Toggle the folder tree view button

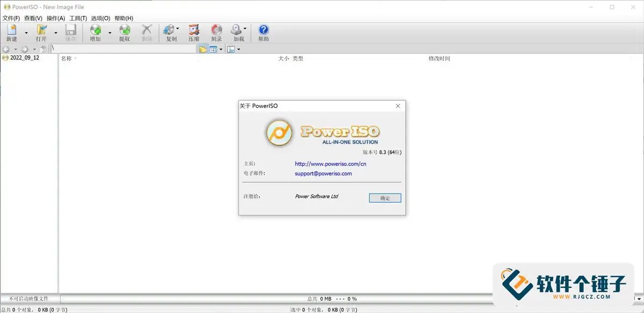click(x=203, y=49)
